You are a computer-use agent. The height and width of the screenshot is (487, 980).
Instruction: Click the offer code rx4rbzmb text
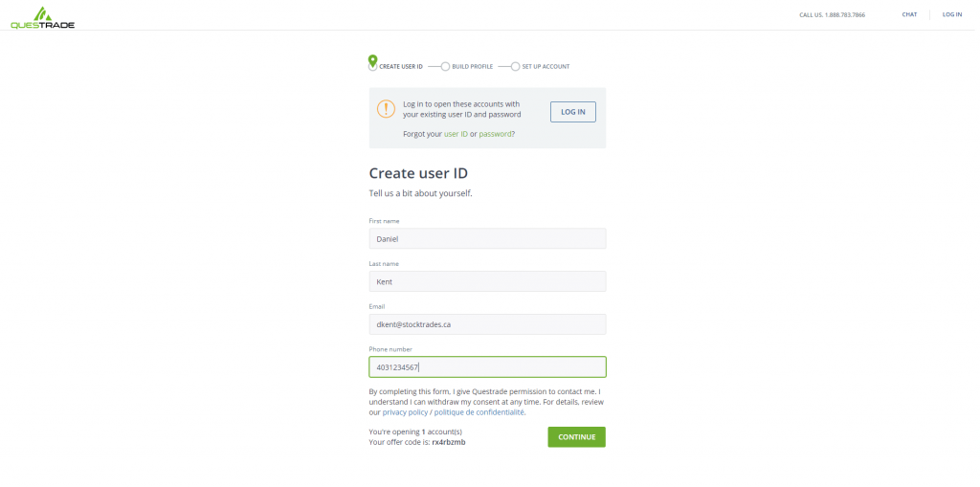449,442
